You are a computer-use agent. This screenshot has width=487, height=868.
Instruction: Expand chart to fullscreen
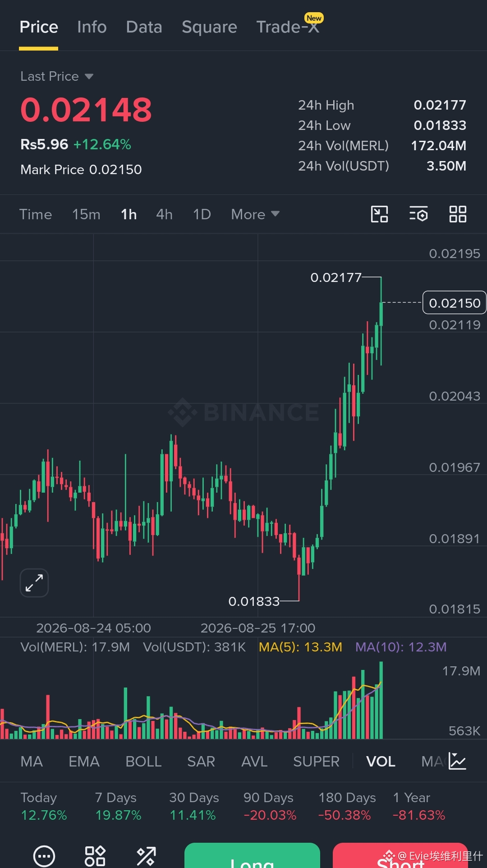(x=34, y=583)
